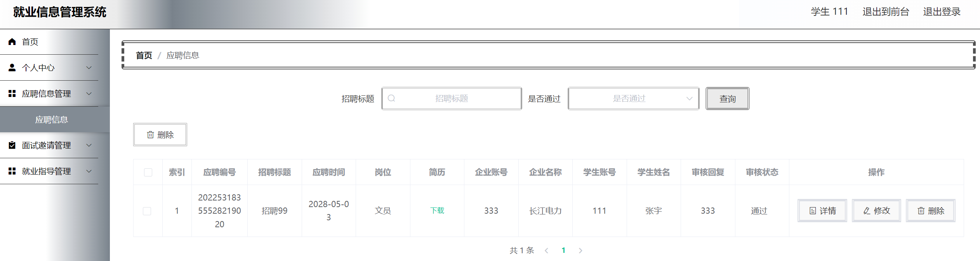Select 应聘信息 submenu item

[55, 119]
